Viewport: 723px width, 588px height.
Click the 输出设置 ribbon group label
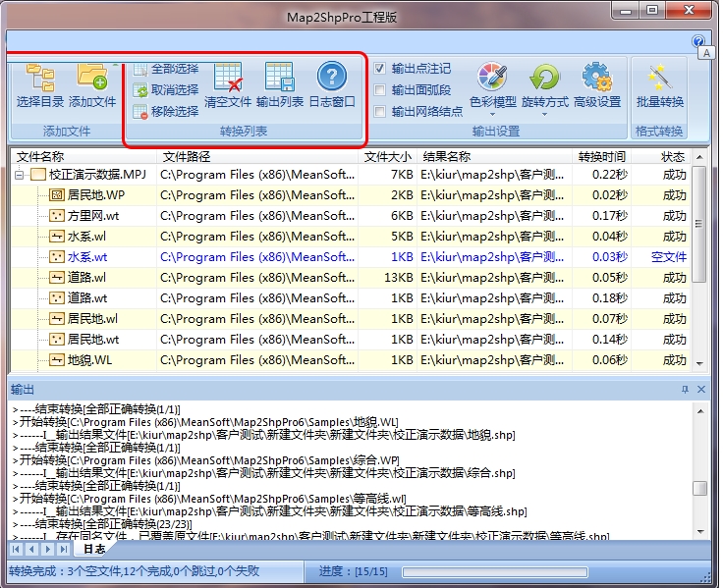coord(496,132)
